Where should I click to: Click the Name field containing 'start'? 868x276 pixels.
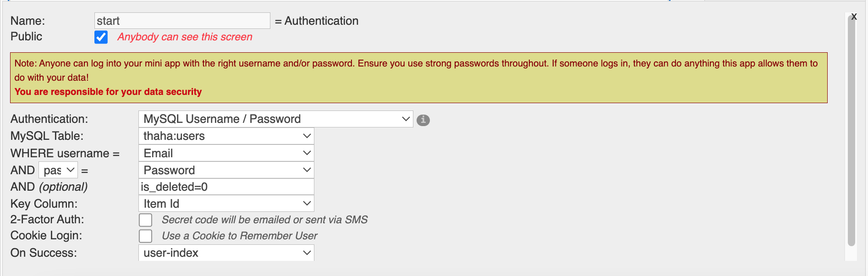coord(182,21)
